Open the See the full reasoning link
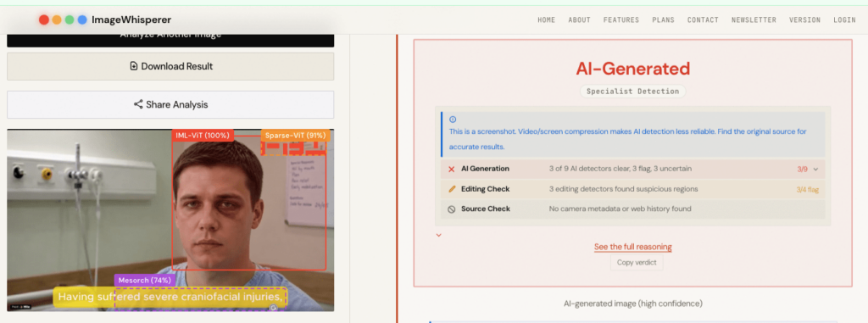 pyautogui.click(x=632, y=247)
